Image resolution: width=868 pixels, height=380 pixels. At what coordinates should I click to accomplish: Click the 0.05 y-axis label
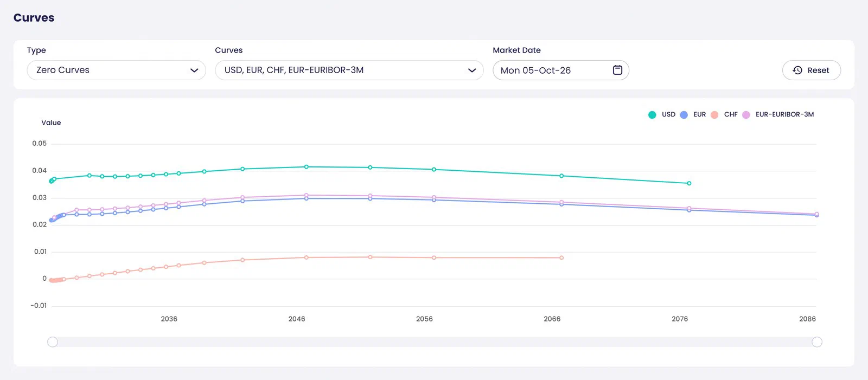point(40,144)
